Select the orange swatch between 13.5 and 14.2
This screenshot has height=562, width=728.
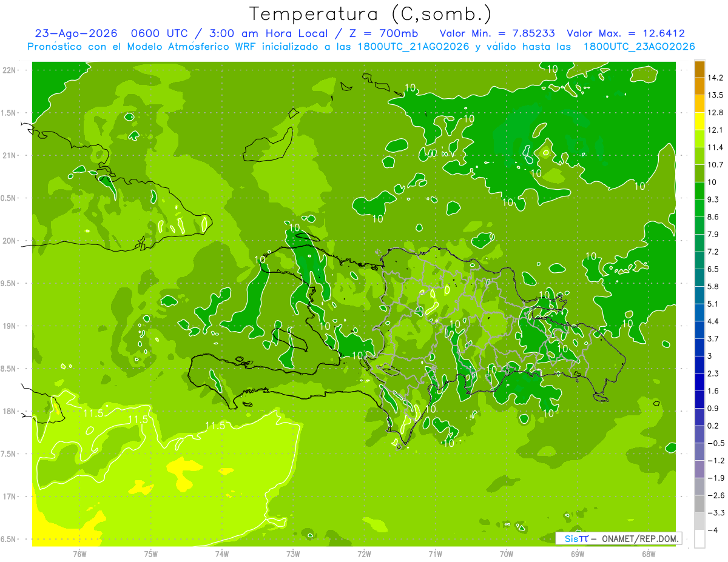699,87
